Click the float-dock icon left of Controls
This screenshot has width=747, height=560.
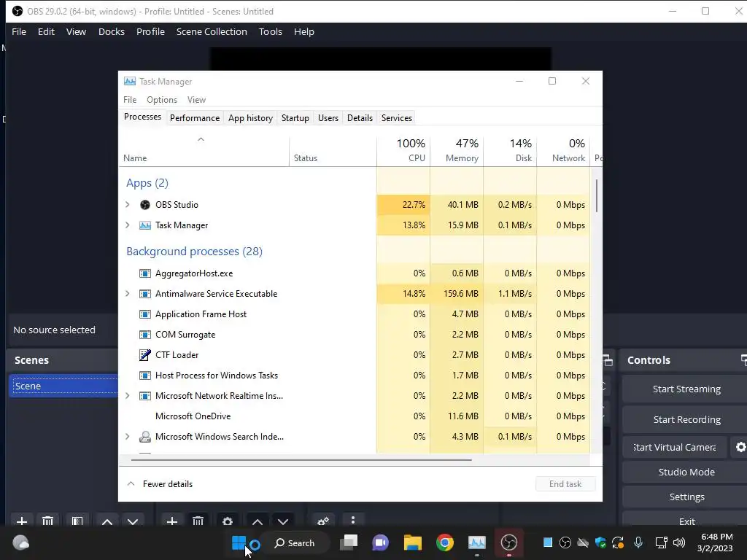point(608,360)
